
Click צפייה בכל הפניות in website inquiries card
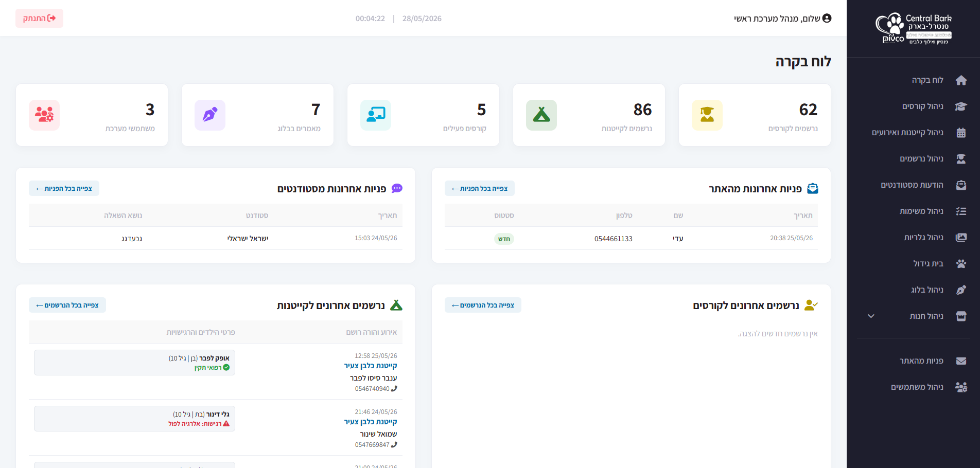pos(480,189)
